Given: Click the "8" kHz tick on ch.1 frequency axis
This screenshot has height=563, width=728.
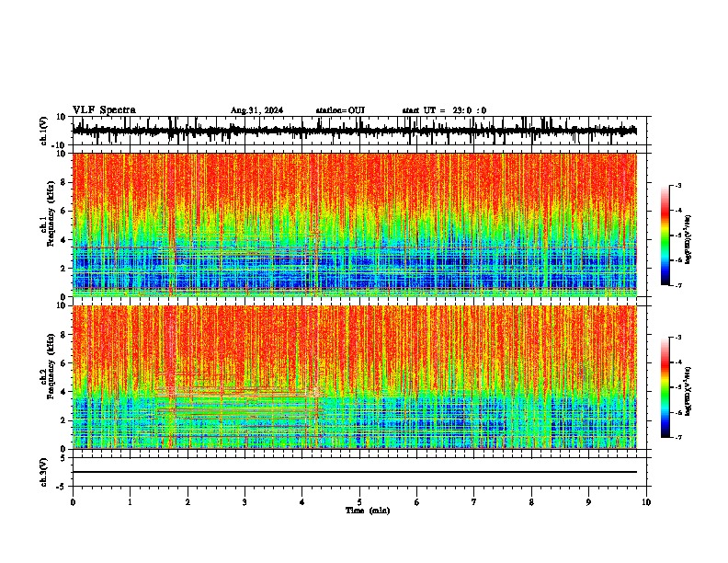Looking at the screenshot, I should [x=63, y=182].
